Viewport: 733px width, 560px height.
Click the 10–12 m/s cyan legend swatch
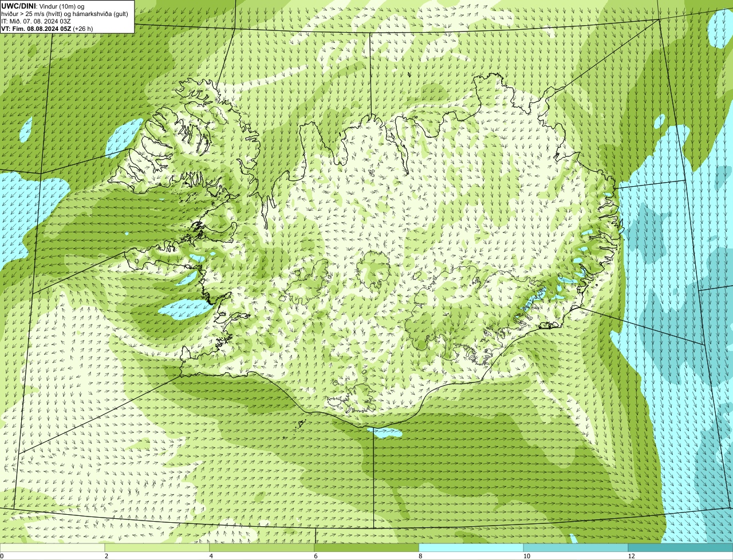[576, 547]
